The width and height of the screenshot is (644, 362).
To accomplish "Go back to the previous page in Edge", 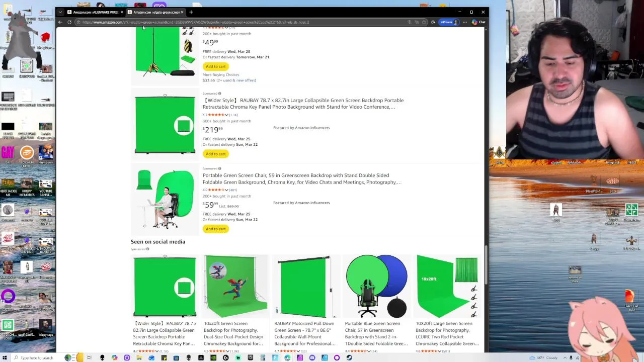I will pyautogui.click(x=60, y=22).
